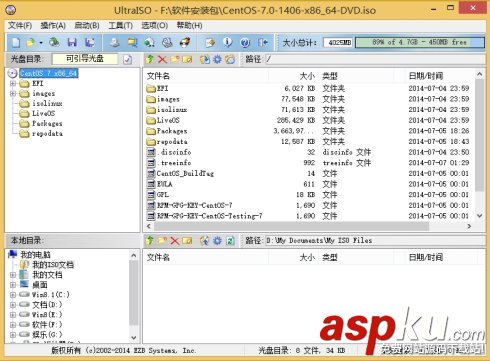Expand 我的文档 in local tree

[x=13, y=275]
